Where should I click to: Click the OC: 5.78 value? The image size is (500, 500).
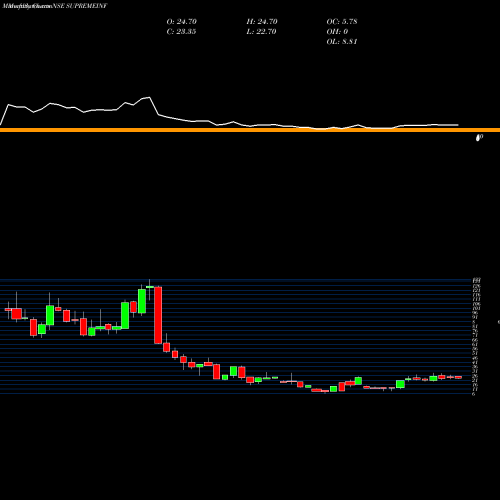(x=342, y=21)
